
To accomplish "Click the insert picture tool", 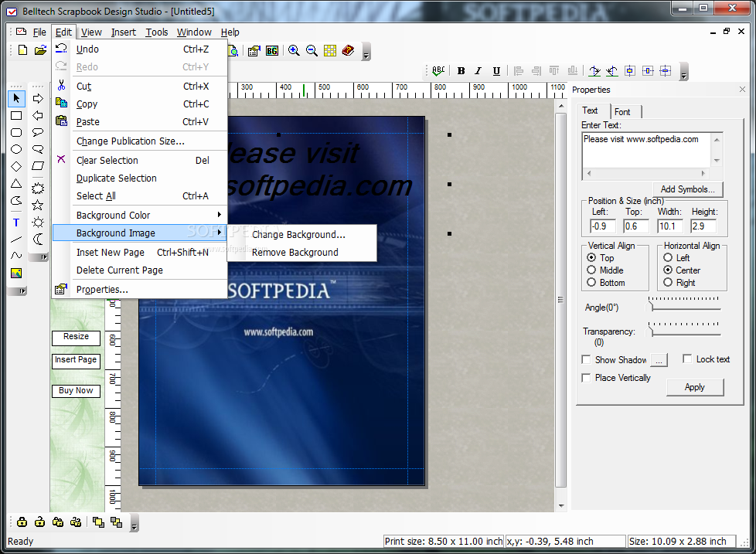I will point(16,274).
